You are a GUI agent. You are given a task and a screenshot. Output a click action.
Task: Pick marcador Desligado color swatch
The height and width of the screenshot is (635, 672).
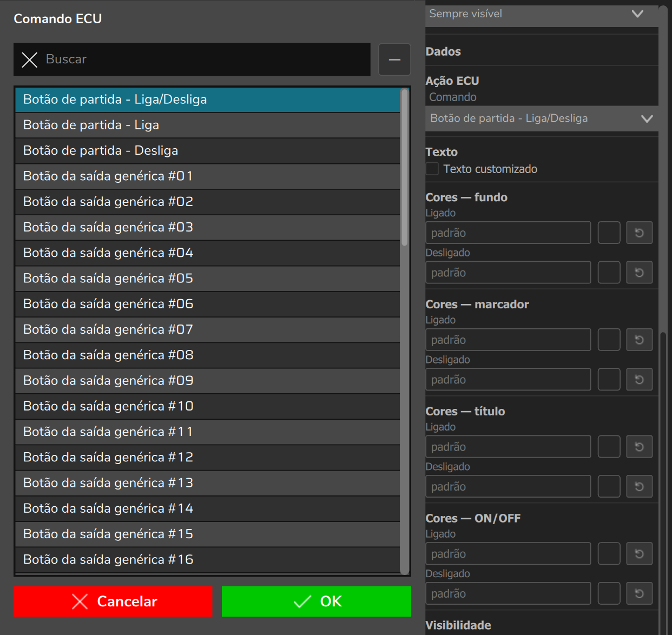pos(609,380)
